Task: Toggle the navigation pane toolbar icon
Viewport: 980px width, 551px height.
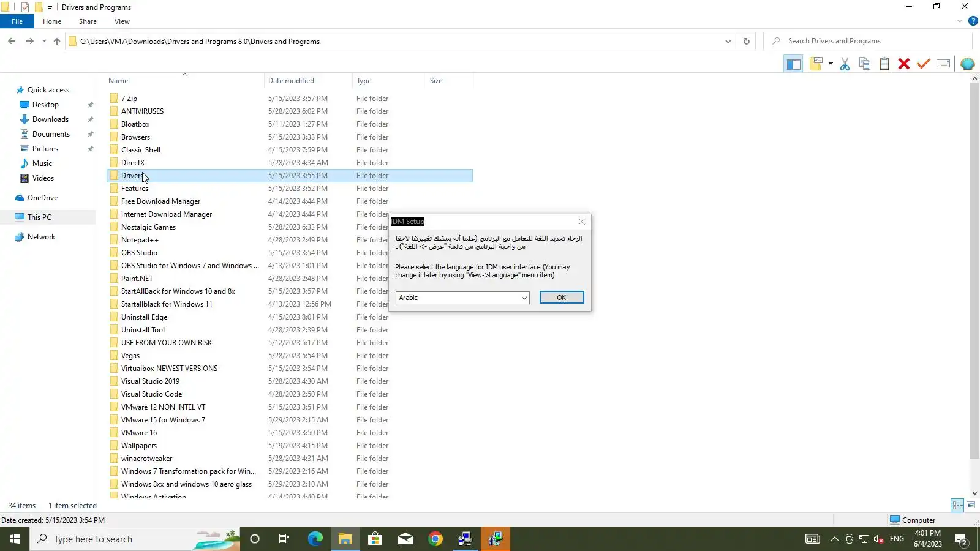Action: (x=793, y=64)
